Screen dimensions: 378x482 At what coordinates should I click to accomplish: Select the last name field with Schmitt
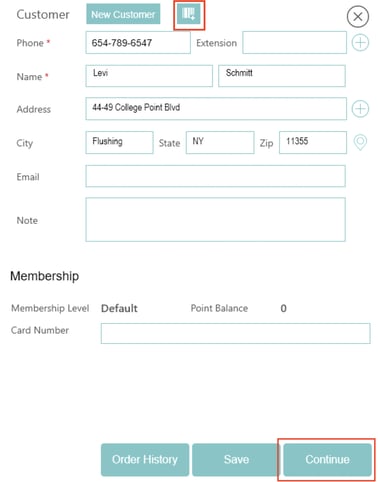282,76
